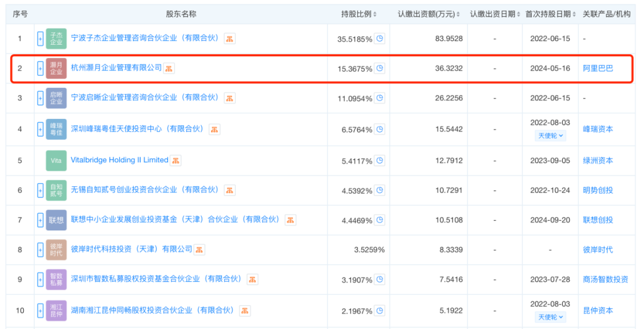Expand row 7 联想 plus toggle
Screen dimensions: 644x329
(x=41, y=220)
